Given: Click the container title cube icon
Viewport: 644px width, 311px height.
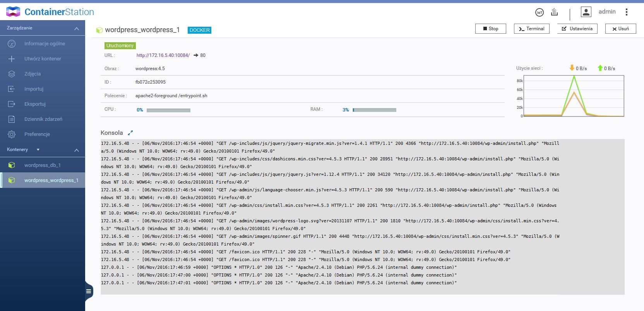Looking at the screenshot, I should click(99, 30).
